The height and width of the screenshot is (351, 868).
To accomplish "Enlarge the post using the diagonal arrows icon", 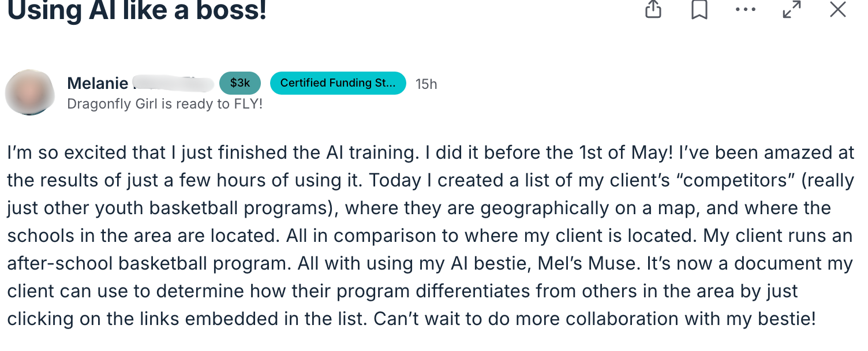I will pos(792,10).
